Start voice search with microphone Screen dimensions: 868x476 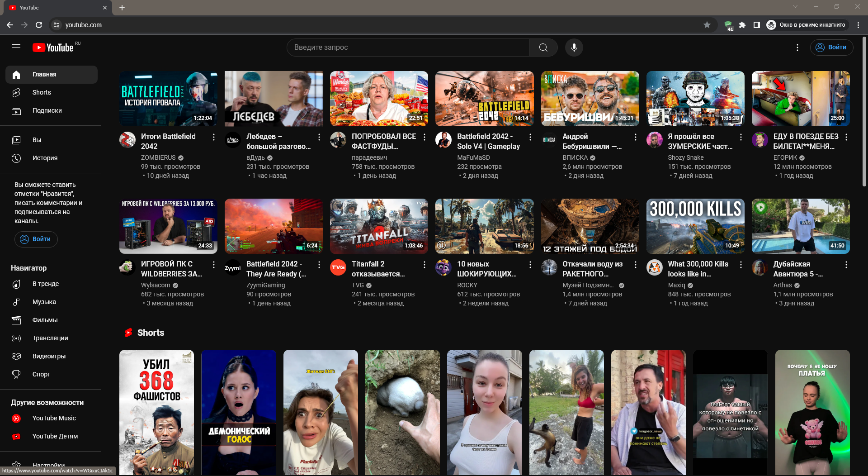coord(574,48)
